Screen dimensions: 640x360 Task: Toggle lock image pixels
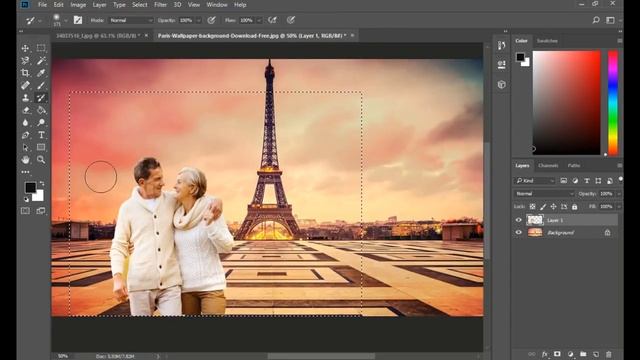point(543,207)
